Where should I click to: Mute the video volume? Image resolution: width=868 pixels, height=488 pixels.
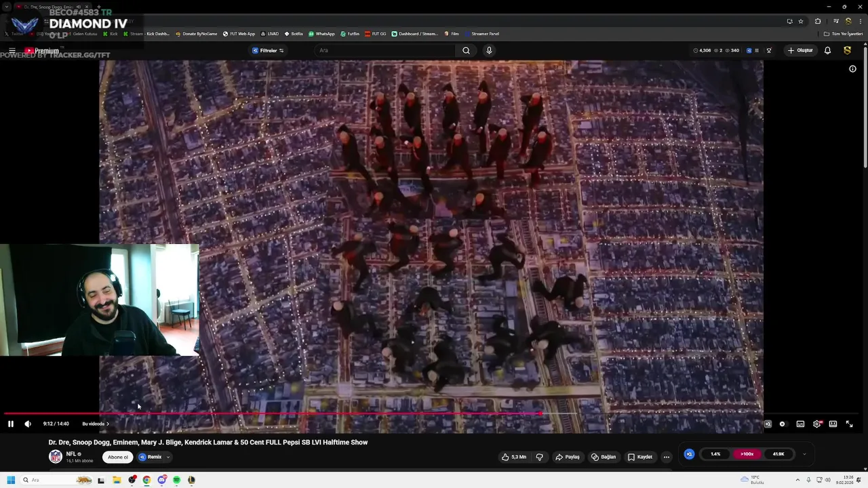pyautogui.click(x=28, y=424)
